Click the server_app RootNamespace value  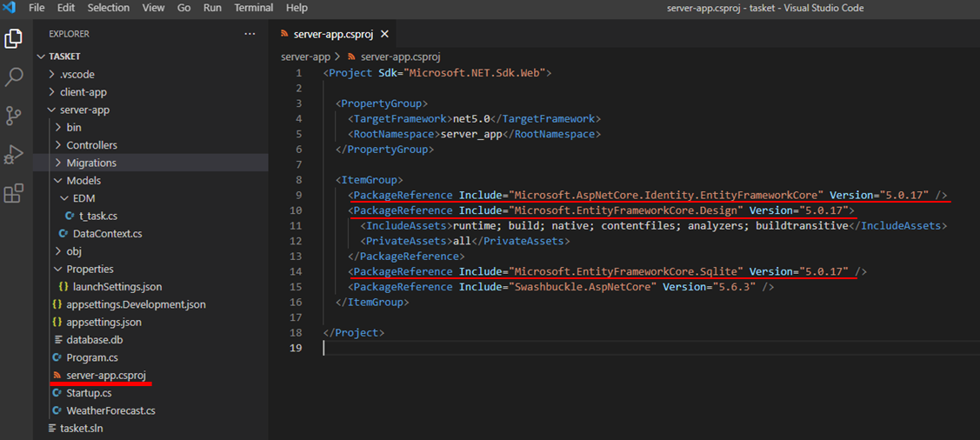coord(471,134)
